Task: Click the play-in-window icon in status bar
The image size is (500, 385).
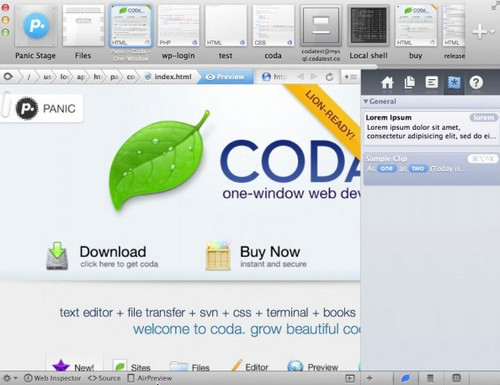Action: coord(350,378)
